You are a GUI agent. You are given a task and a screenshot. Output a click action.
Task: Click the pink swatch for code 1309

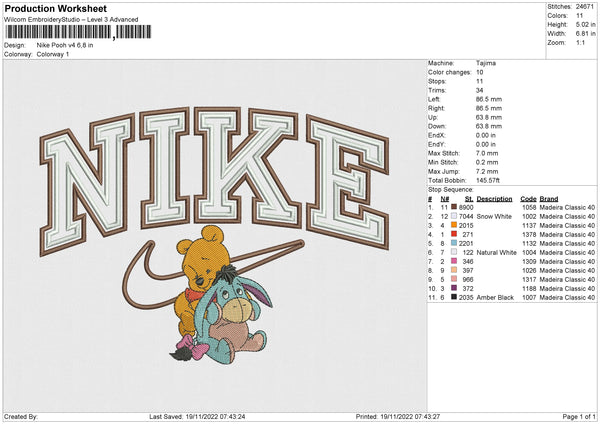454,261
